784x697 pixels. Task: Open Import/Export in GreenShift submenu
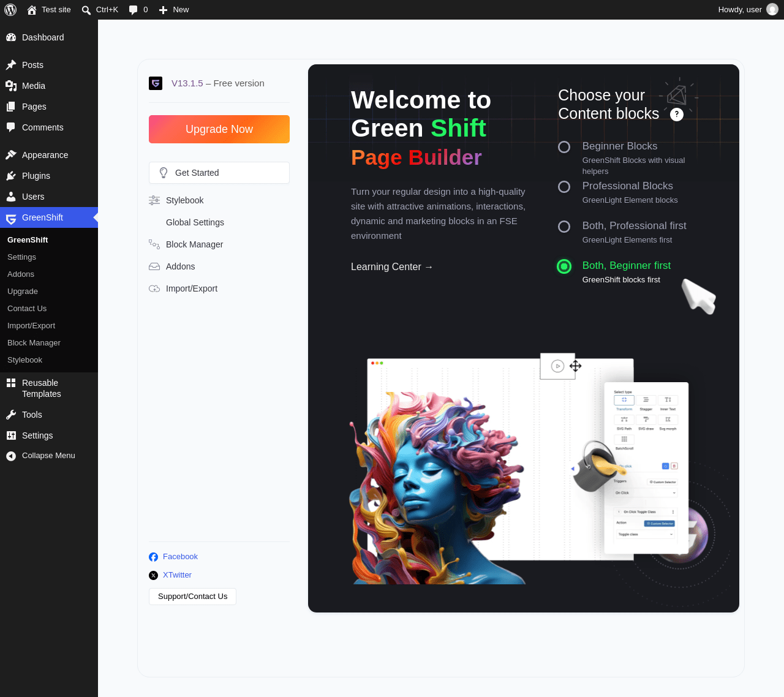click(x=31, y=326)
